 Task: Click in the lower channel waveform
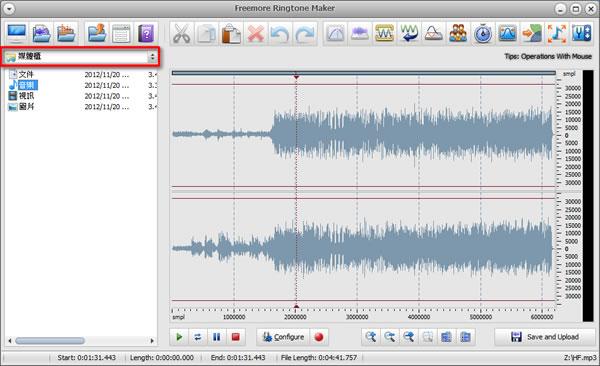[x=364, y=249]
